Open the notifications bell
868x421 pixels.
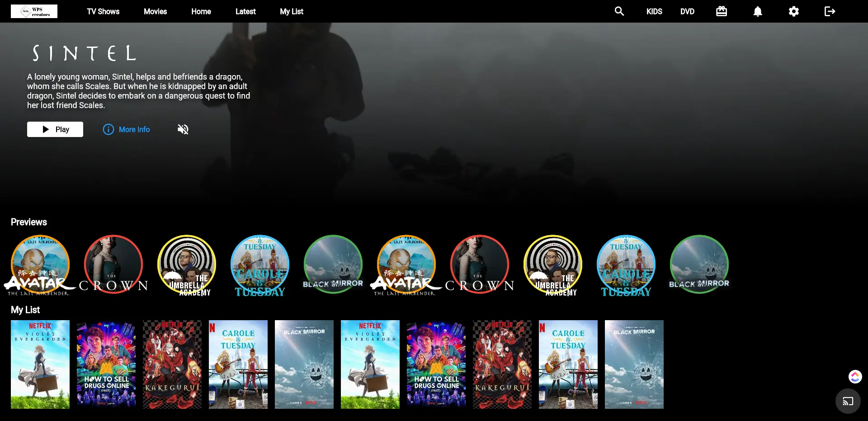tap(758, 11)
